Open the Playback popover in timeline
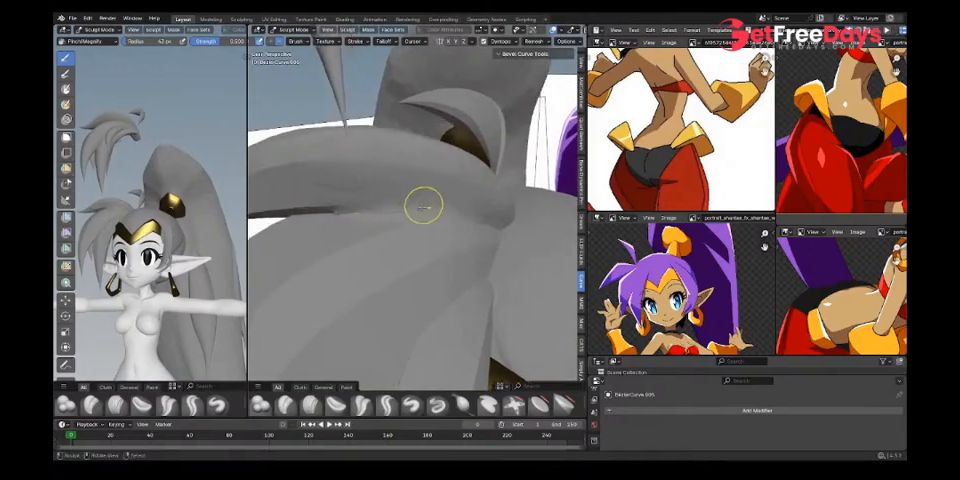The height and width of the screenshot is (480, 960). [x=89, y=424]
